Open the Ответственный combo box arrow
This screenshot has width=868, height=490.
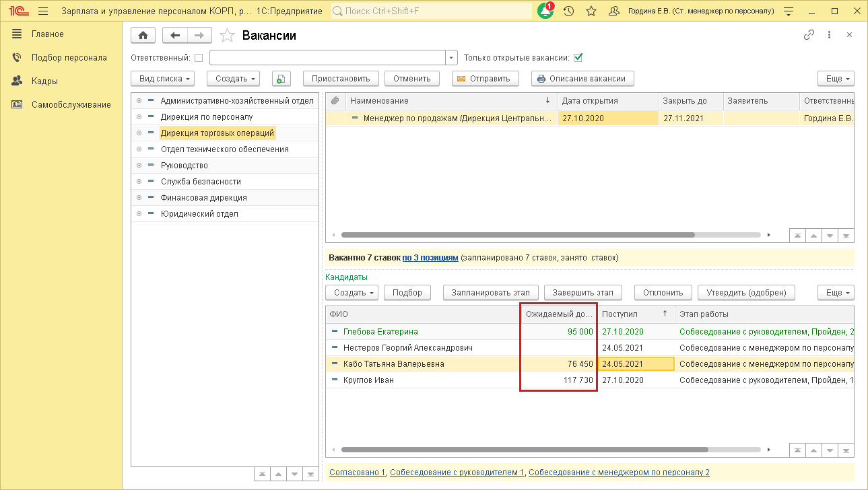[452, 58]
